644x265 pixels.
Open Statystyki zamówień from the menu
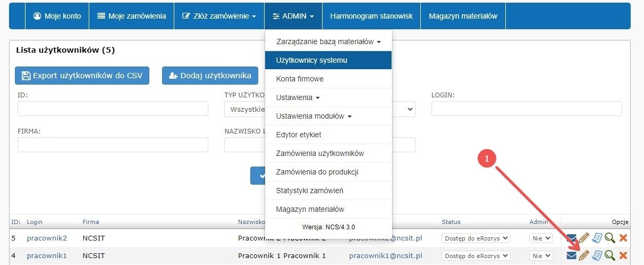point(310,191)
